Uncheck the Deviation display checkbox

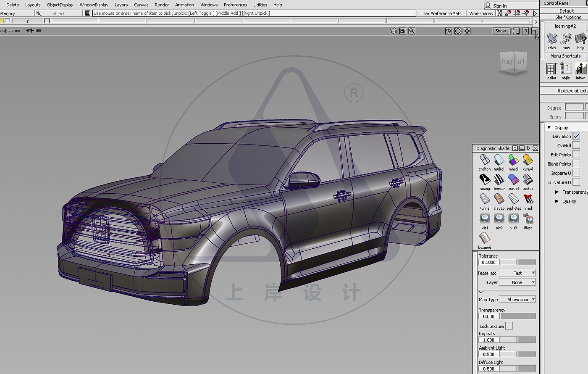click(x=576, y=136)
